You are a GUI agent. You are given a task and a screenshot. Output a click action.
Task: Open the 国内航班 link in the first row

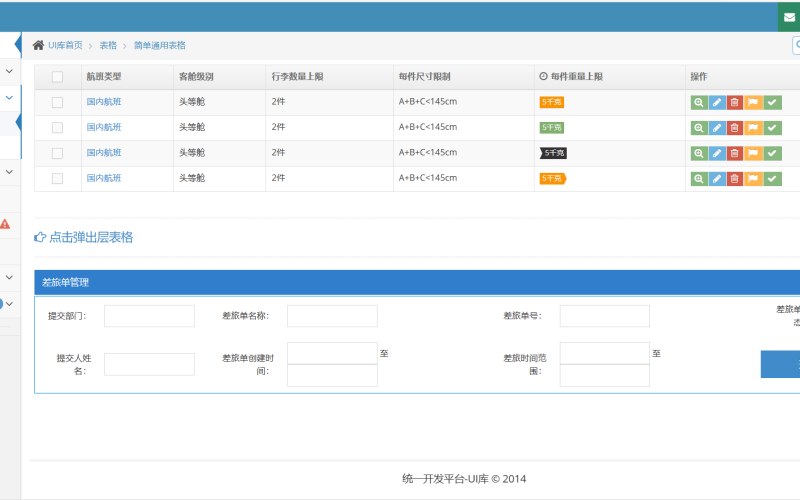(104, 102)
